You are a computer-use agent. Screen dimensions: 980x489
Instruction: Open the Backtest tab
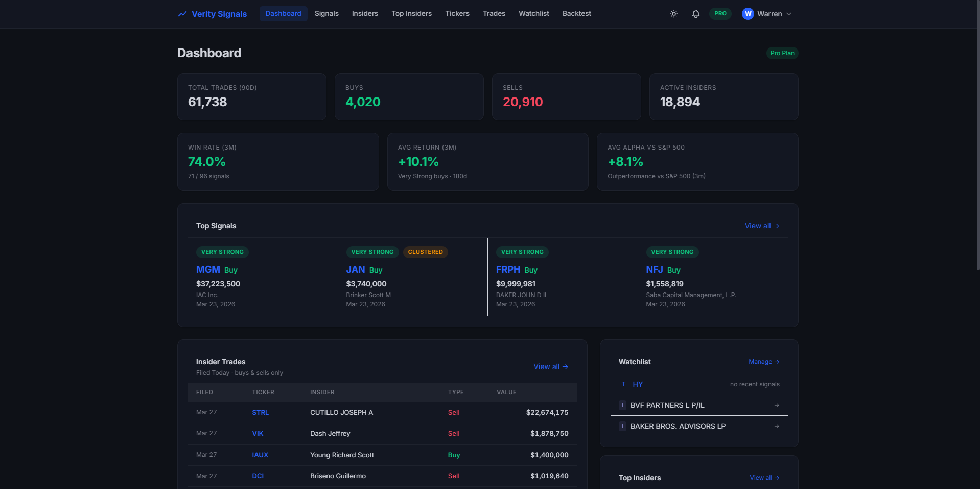[x=576, y=14]
